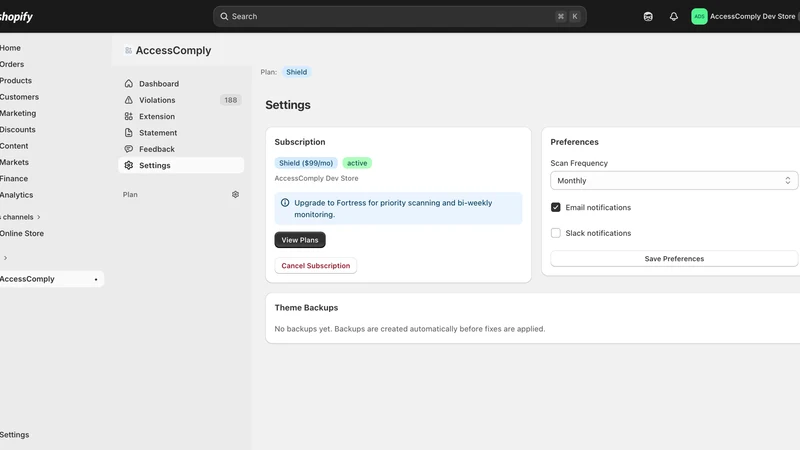The image size is (800, 450).
Task: Click the green ADS store avatar
Action: (699, 16)
